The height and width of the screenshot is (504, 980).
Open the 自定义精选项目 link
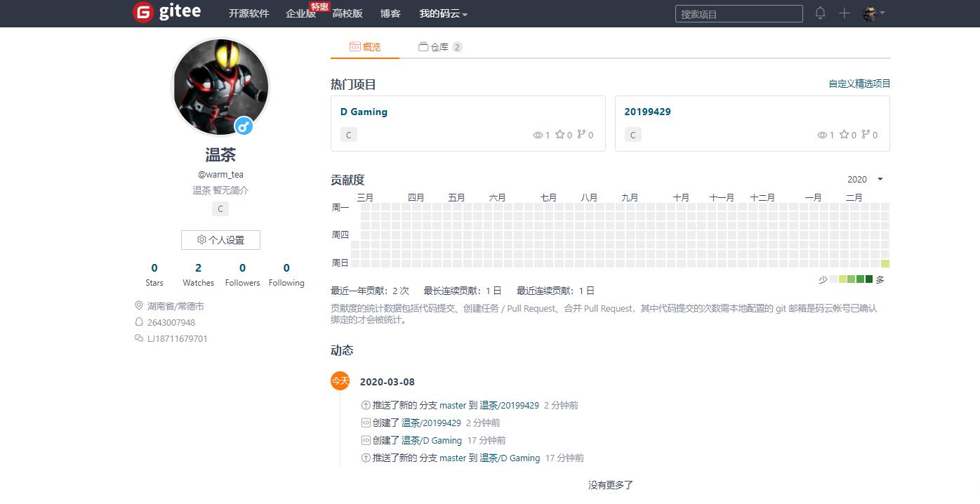tap(859, 84)
